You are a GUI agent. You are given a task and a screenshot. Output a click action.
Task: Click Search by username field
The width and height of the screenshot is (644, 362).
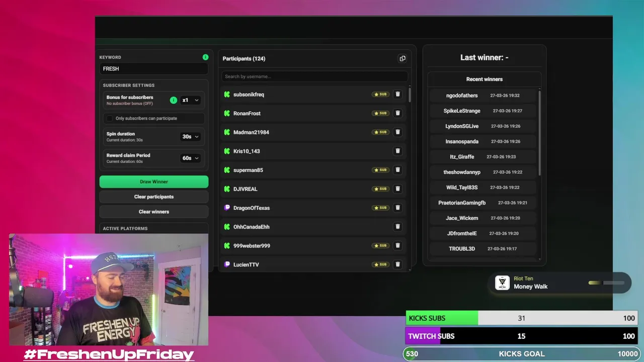[314, 76]
